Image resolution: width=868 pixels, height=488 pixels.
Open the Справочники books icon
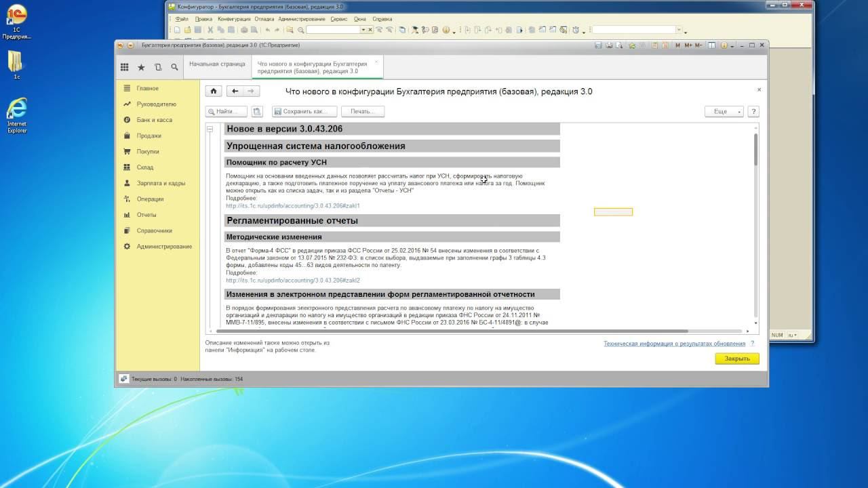click(x=127, y=230)
